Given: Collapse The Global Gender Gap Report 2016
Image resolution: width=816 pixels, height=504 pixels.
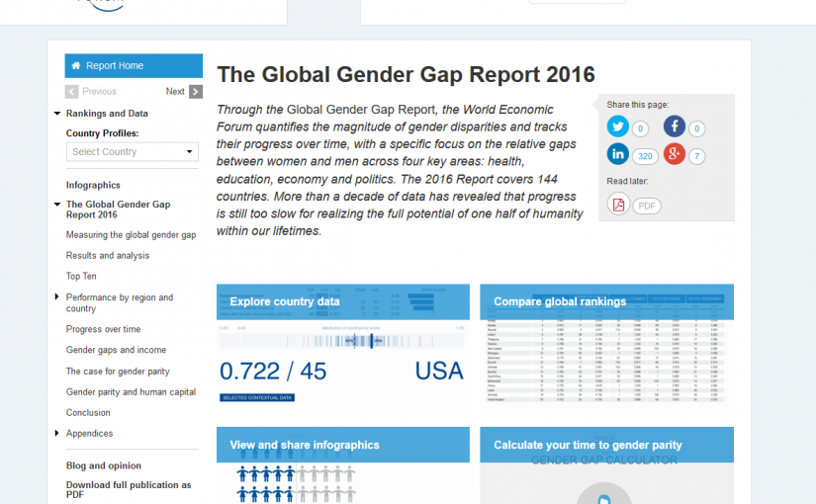Looking at the screenshot, I should pos(57,205).
